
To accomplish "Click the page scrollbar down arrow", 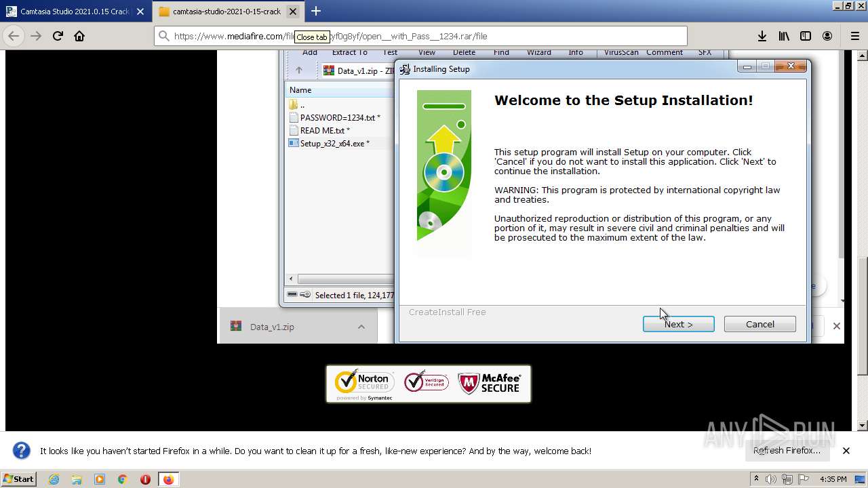I will [863, 426].
